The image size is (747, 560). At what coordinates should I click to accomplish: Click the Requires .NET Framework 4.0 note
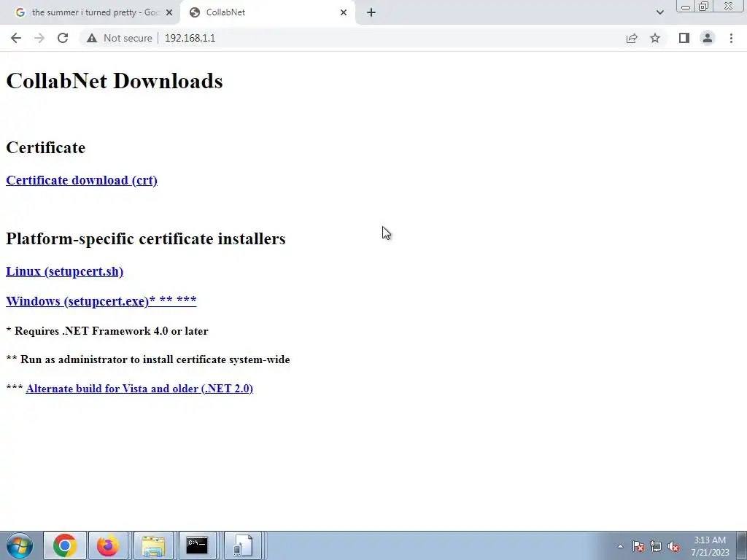[x=107, y=331]
